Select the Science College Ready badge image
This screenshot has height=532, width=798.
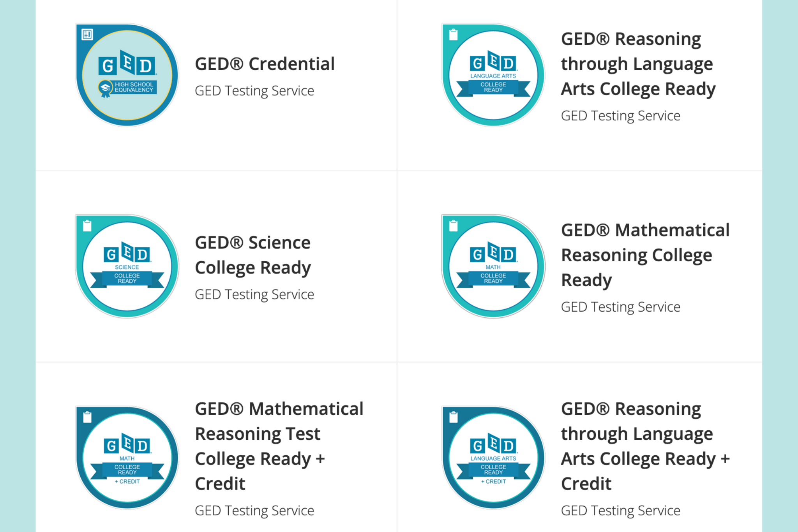pyautogui.click(x=127, y=266)
